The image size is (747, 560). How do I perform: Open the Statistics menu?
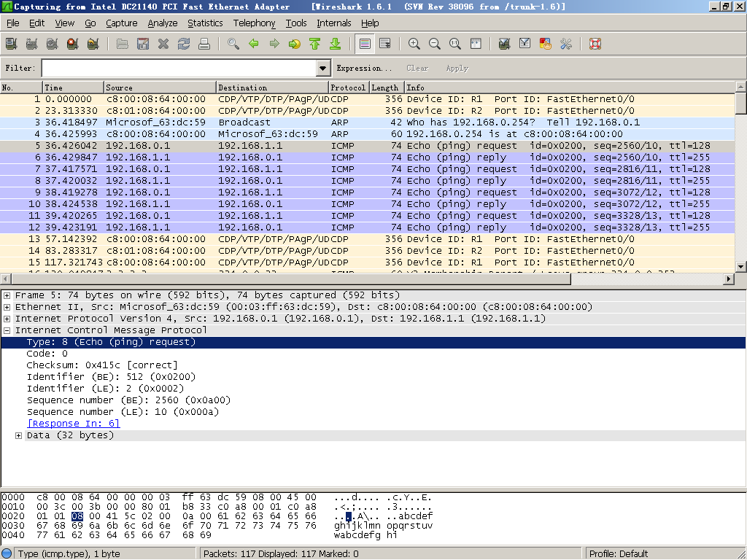point(205,23)
